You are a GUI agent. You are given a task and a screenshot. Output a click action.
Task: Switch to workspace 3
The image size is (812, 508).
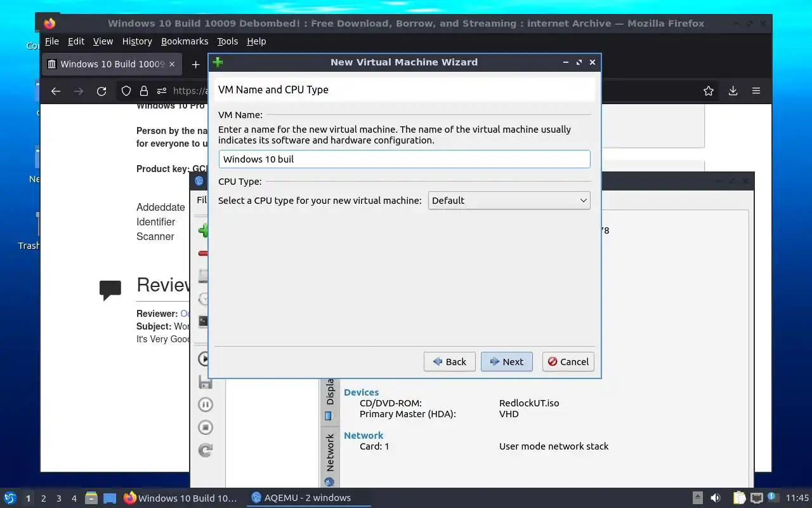(x=58, y=498)
